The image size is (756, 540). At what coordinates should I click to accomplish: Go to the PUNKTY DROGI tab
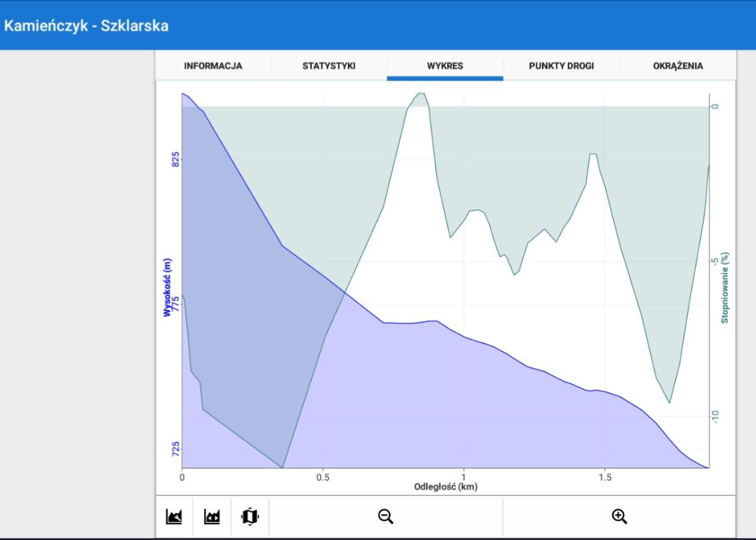click(561, 66)
